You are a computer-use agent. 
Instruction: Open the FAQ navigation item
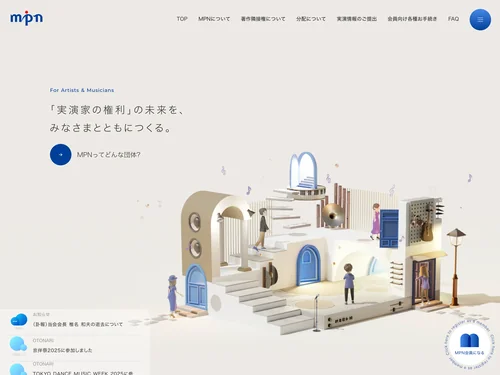click(453, 19)
